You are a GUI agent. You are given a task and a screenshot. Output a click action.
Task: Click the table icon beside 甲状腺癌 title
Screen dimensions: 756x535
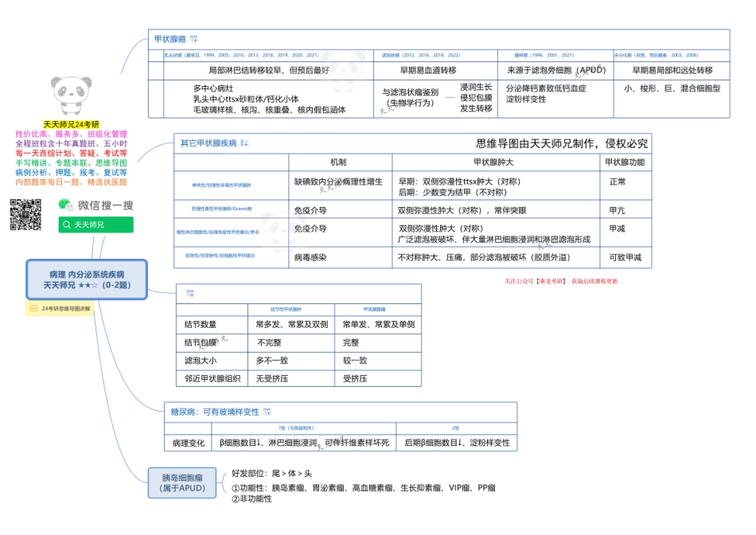(194, 39)
